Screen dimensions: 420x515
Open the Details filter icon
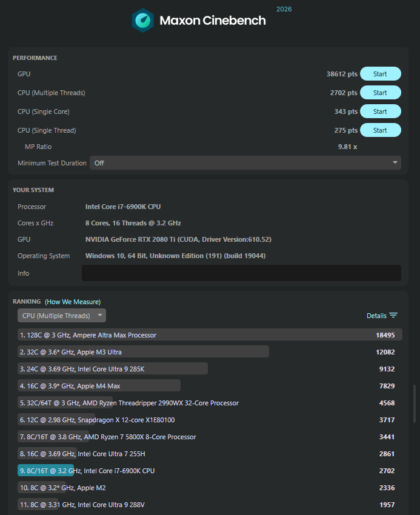coord(393,315)
